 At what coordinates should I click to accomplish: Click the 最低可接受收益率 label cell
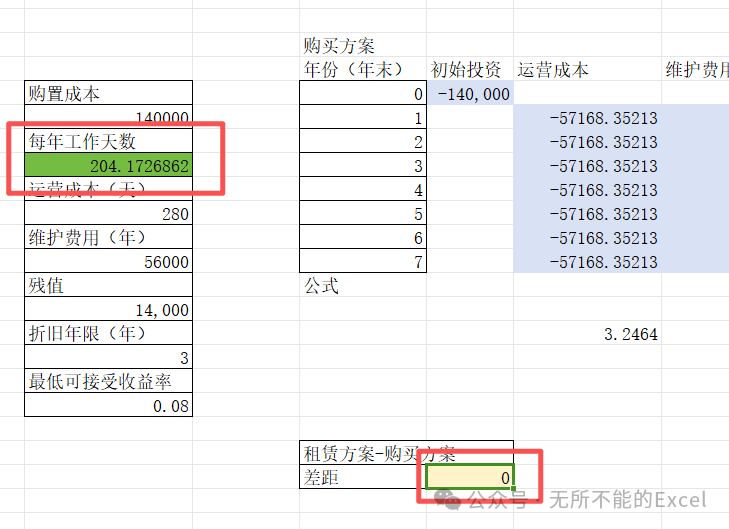tap(108, 381)
